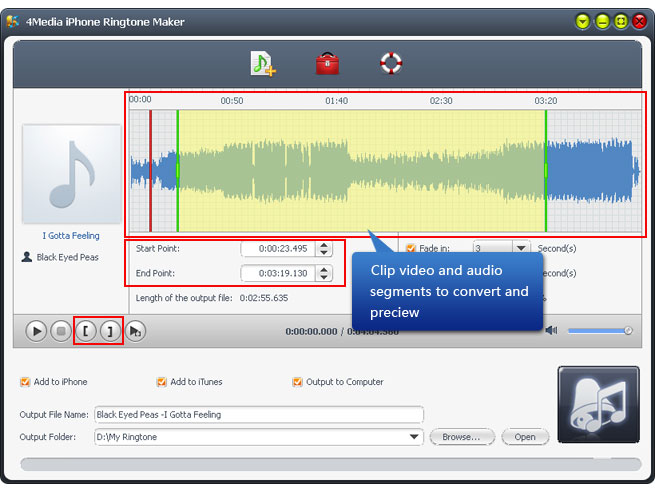The width and height of the screenshot is (655, 492).
Task: Expand the Fade in seconds dropdown
Action: click(x=521, y=248)
